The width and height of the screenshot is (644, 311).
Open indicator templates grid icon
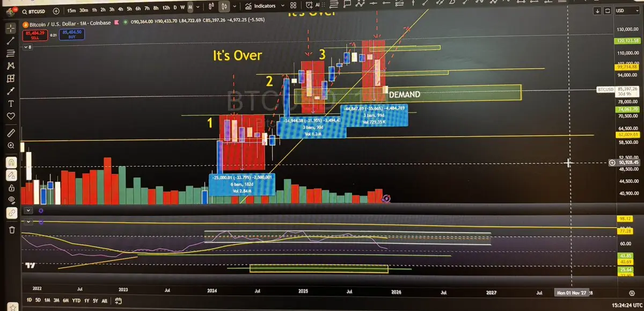point(293,5)
